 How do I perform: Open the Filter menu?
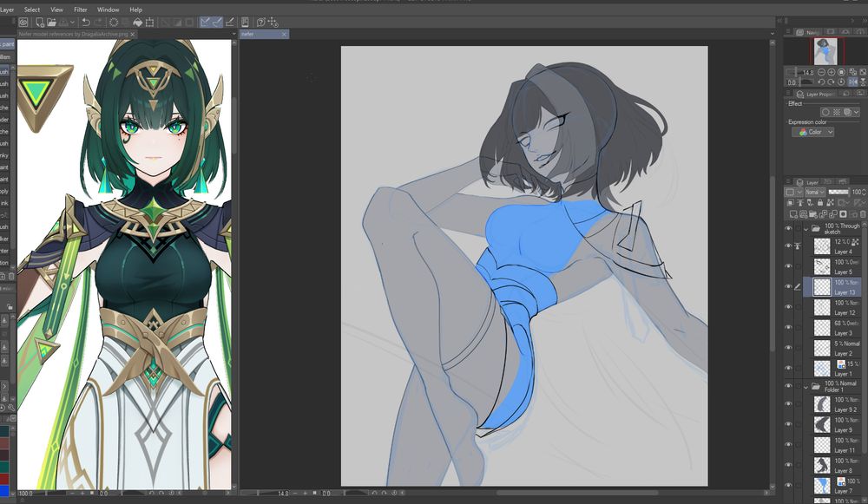[x=80, y=10]
